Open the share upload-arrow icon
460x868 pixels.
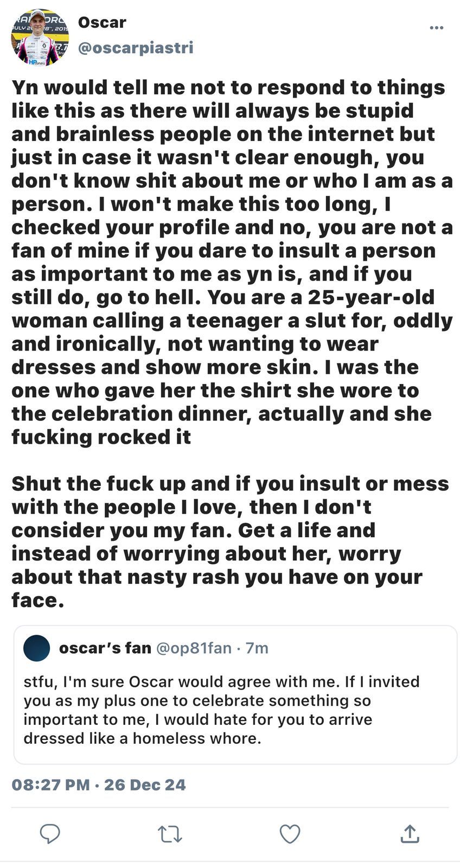tap(410, 834)
